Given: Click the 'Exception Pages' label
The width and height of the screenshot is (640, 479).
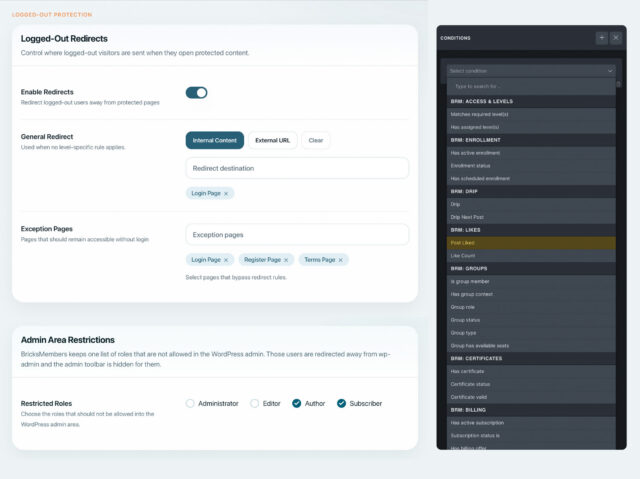Looking at the screenshot, I should tap(47, 229).
